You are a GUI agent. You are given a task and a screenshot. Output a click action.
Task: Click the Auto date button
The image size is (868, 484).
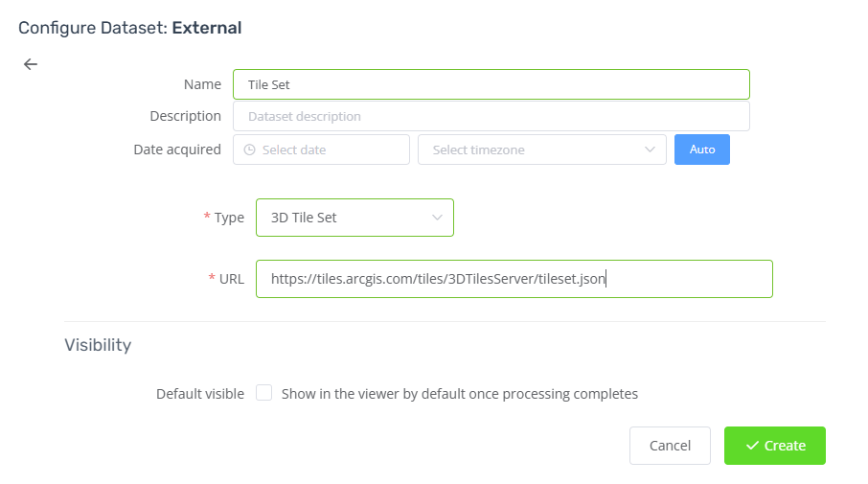coord(702,150)
